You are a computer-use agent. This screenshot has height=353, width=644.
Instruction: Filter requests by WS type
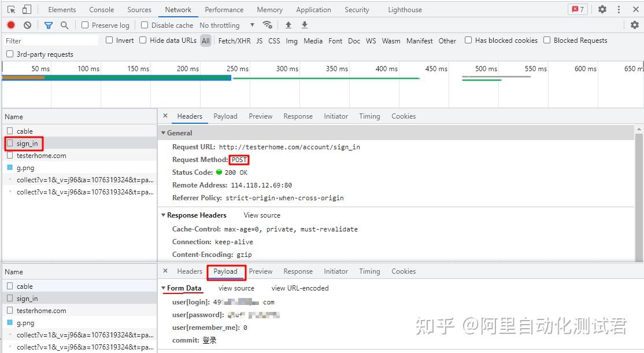pyautogui.click(x=371, y=41)
